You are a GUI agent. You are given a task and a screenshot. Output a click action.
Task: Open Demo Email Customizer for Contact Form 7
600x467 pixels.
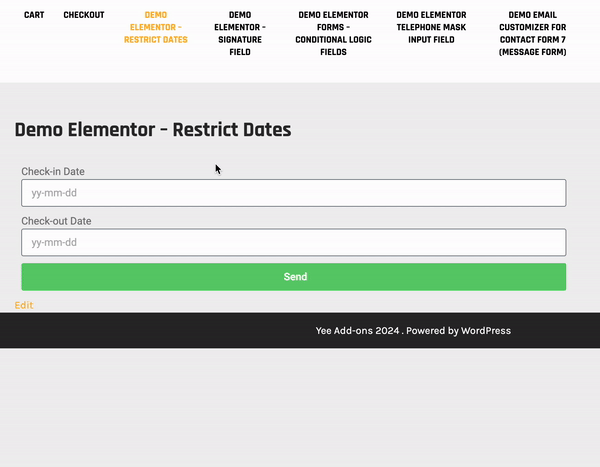[x=533, y=33]
